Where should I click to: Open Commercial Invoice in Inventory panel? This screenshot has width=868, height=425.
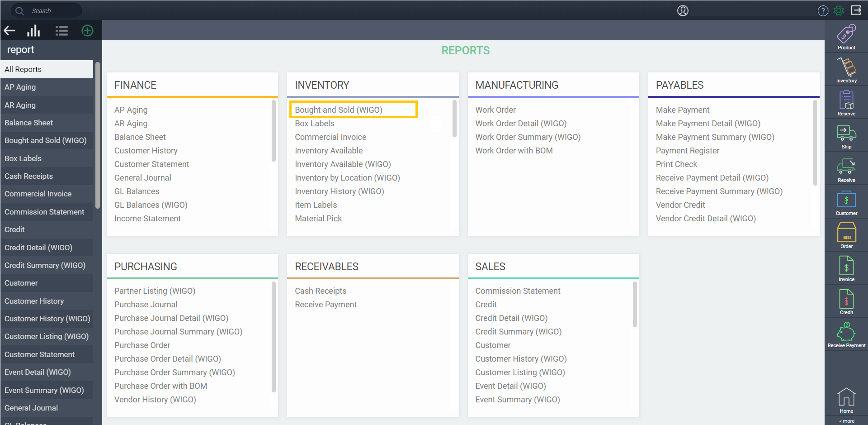(330, 137)
